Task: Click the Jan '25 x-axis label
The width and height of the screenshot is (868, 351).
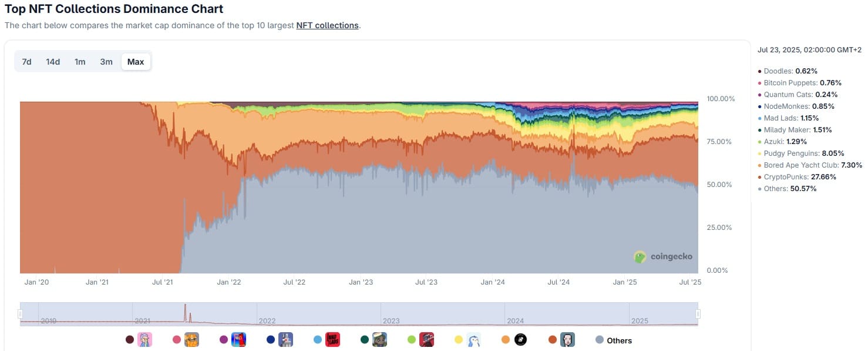Action: [x=625, y=282]
